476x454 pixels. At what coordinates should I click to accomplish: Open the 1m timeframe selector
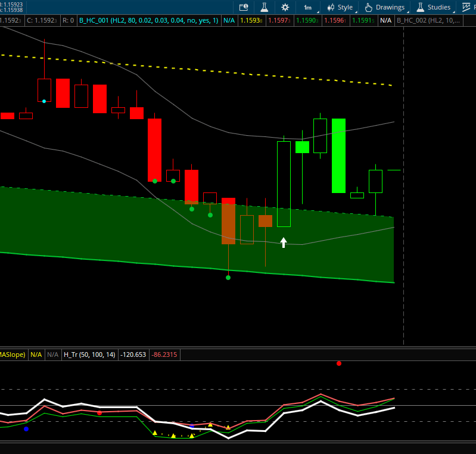309,7
